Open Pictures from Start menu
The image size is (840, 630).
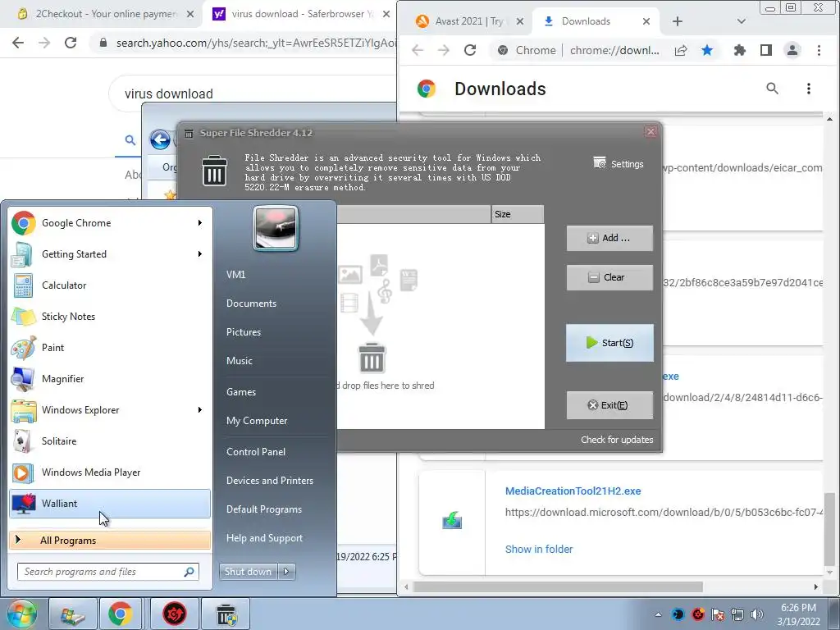click(x=243, y=332)
